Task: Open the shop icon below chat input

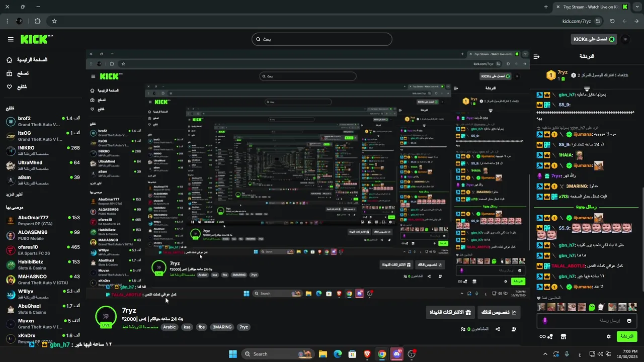Action: click(563, 336)
